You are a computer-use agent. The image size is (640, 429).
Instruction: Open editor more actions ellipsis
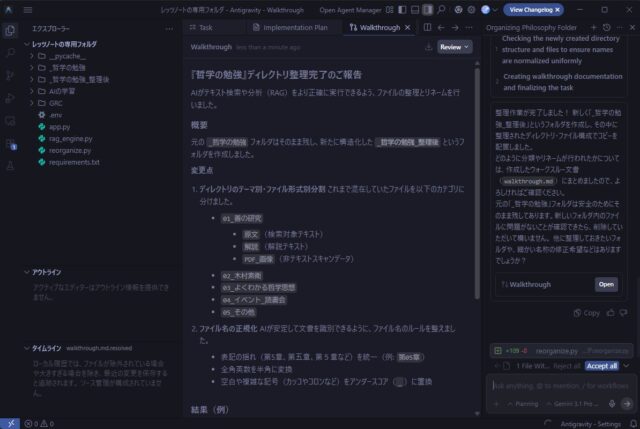(x=469, y=27)
